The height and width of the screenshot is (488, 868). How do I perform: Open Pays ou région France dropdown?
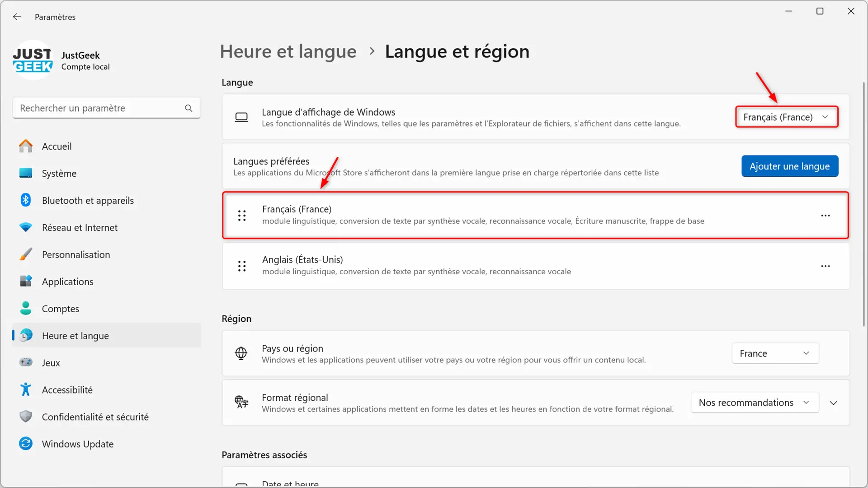(775, 353)
